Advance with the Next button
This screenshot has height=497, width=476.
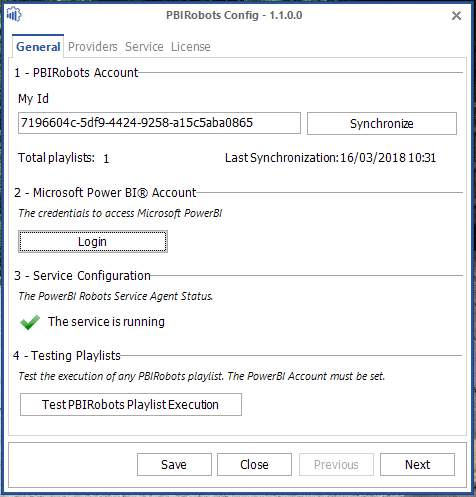point(417,464)
